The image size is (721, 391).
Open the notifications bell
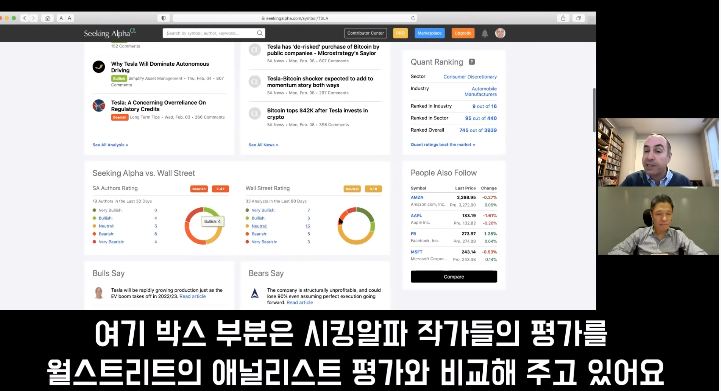[x=485, y=33]
